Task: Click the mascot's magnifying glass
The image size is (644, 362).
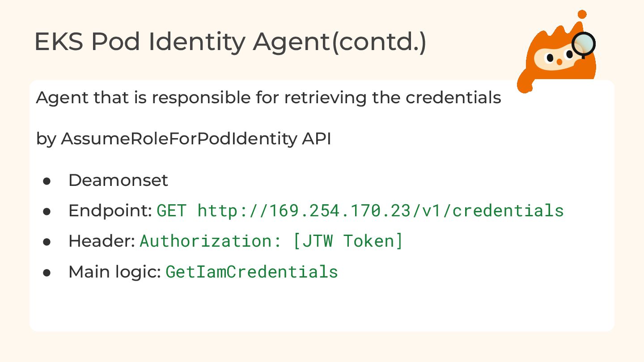Action: 584,44
